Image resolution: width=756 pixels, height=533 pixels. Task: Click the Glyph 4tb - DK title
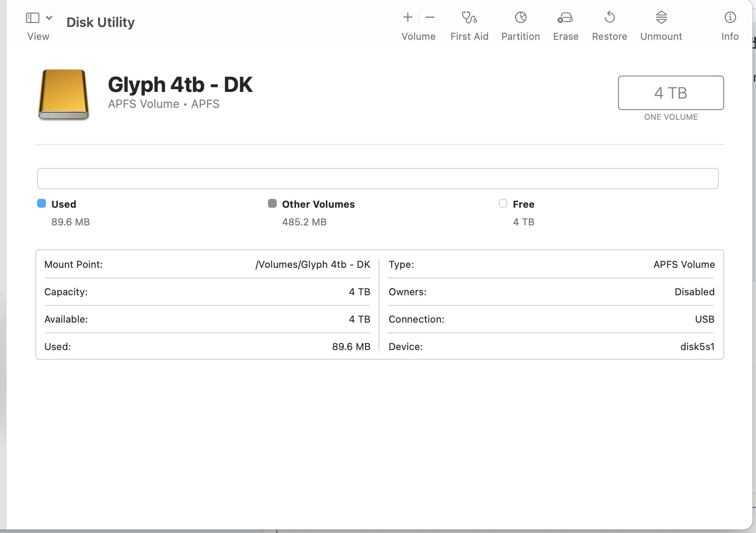pos(180,84)
